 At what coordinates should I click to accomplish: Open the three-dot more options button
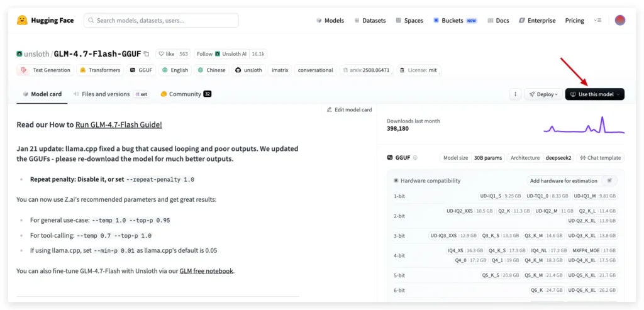(515, 94)
